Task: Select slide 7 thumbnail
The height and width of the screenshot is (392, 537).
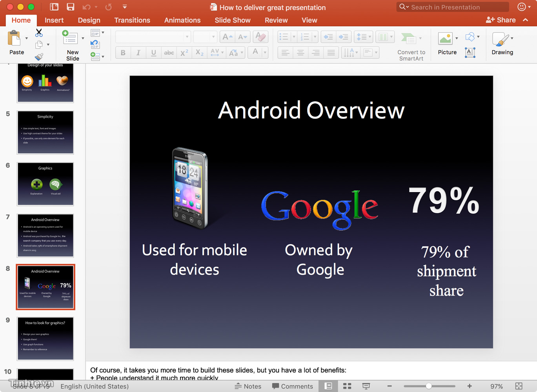Action: (x=45, y=235)
